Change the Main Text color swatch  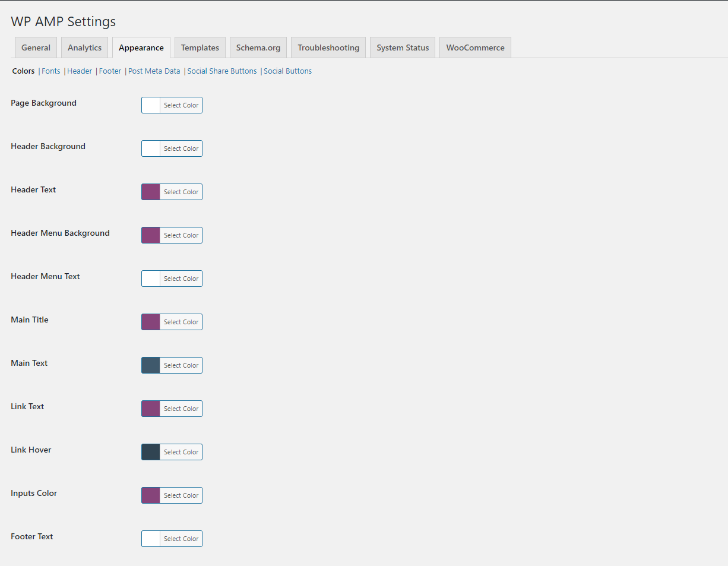[172, 365]
